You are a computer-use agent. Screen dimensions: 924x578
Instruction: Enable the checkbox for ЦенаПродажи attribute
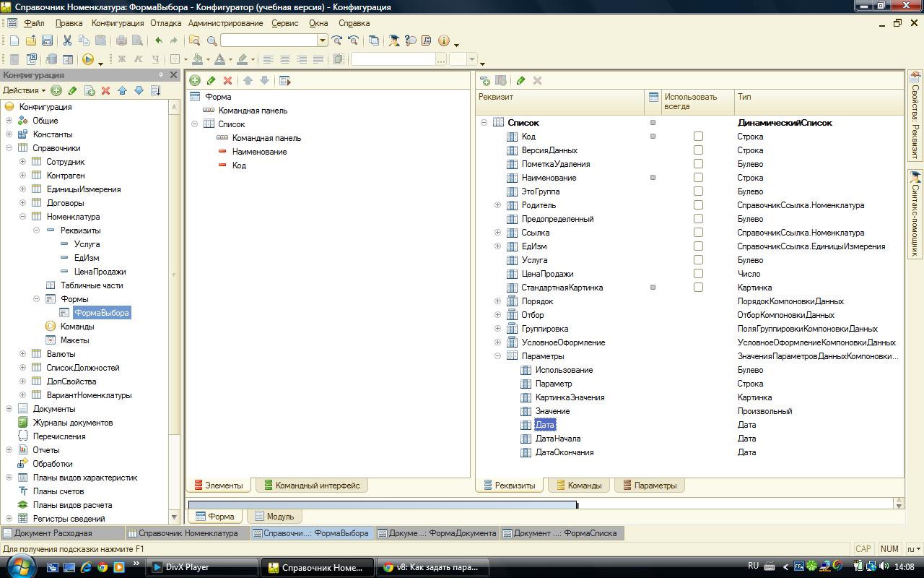698,274
